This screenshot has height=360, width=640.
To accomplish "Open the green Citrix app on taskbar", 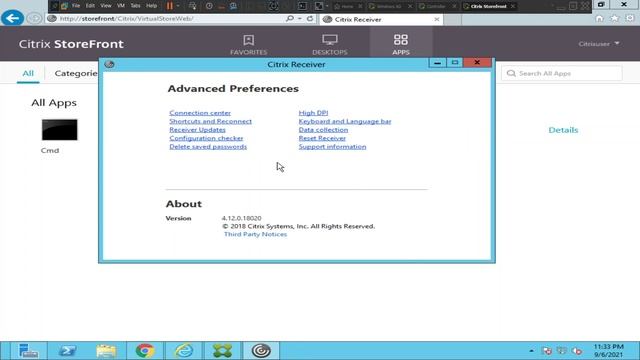I will pos(222,351).
